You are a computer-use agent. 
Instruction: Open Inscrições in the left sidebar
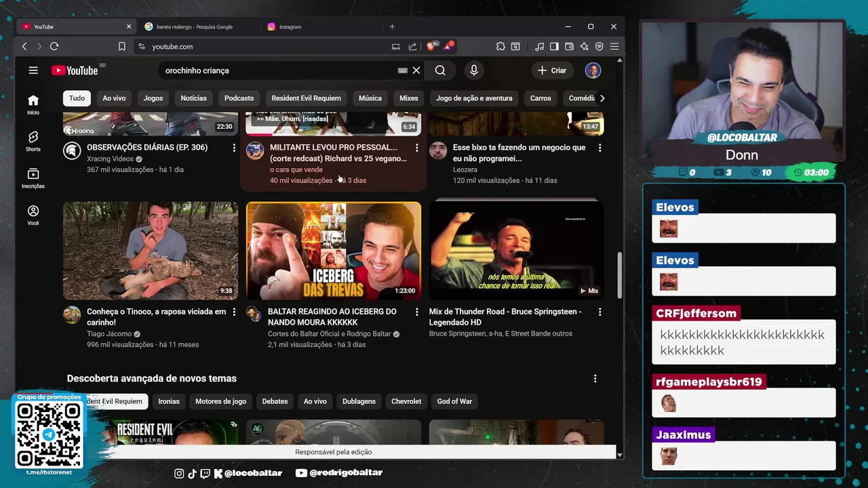click(x=33, y=178)
